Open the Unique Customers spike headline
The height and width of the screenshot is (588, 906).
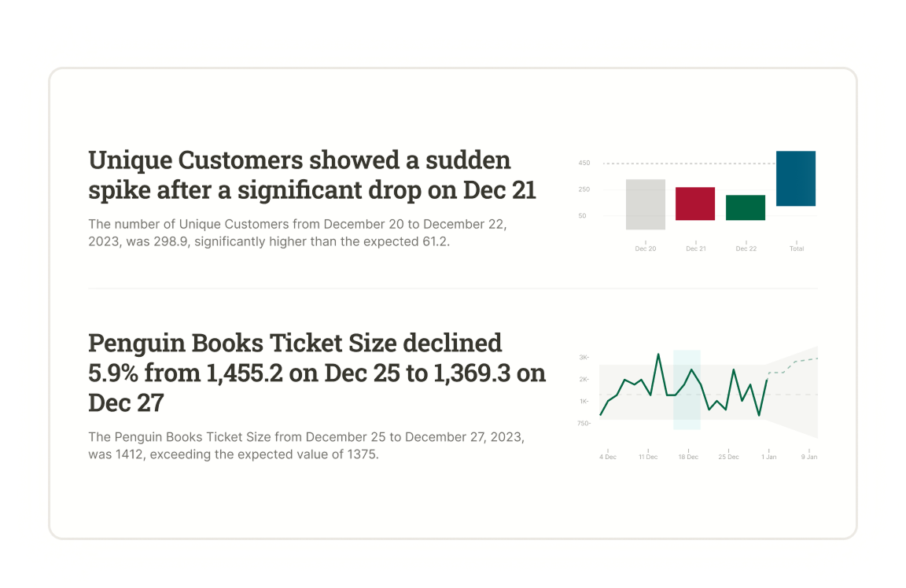click(x=312, y=175)
